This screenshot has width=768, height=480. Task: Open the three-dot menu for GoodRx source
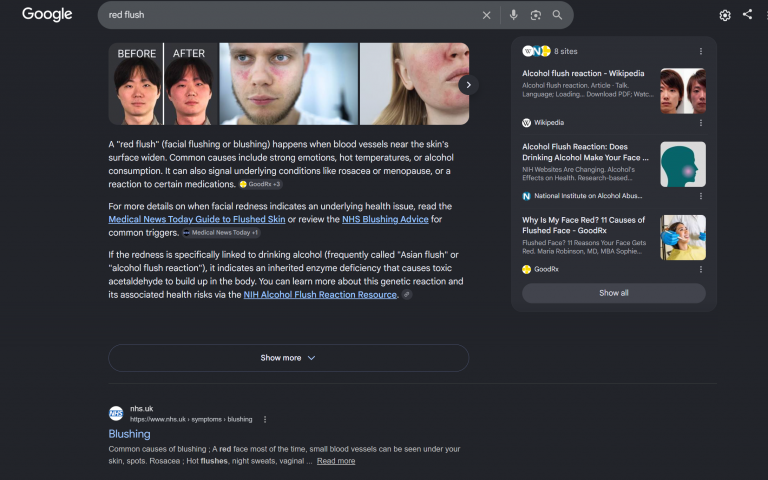pos(701,269)
